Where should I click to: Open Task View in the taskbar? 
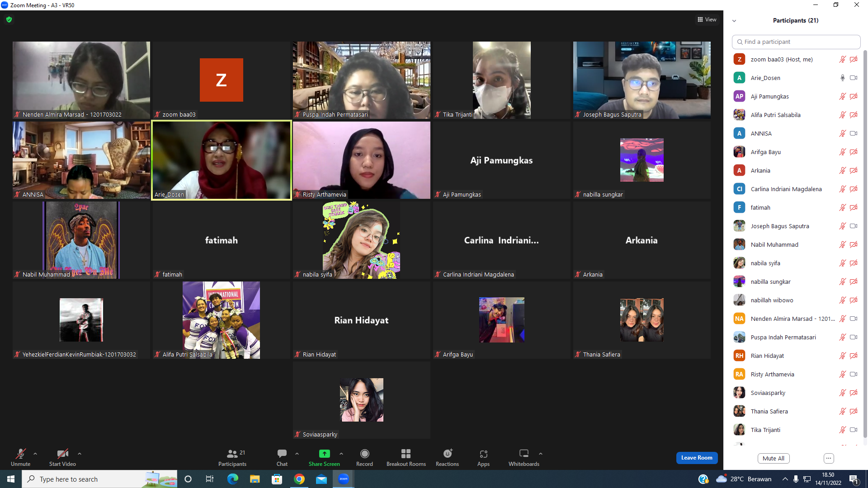210,479
